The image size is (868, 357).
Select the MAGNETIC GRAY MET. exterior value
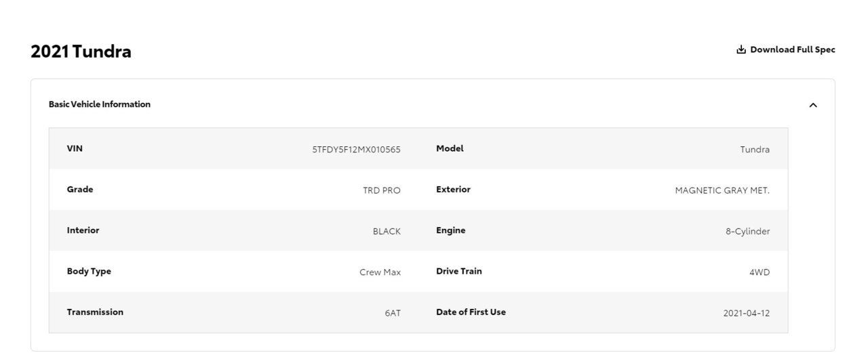pyautogui.click(x=722, y=190)
